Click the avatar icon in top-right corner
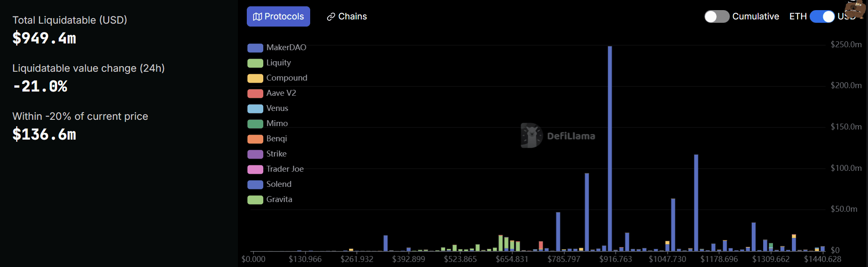The width and height of the screenshot is (868, 267). pyautogui.click(x=855, y=8)
